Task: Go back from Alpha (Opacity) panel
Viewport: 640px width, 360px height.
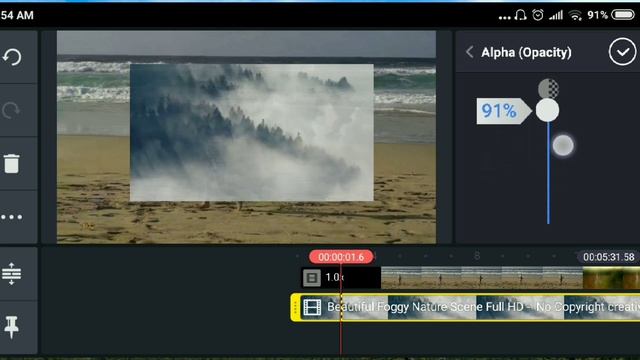Action: coord(470,52)
